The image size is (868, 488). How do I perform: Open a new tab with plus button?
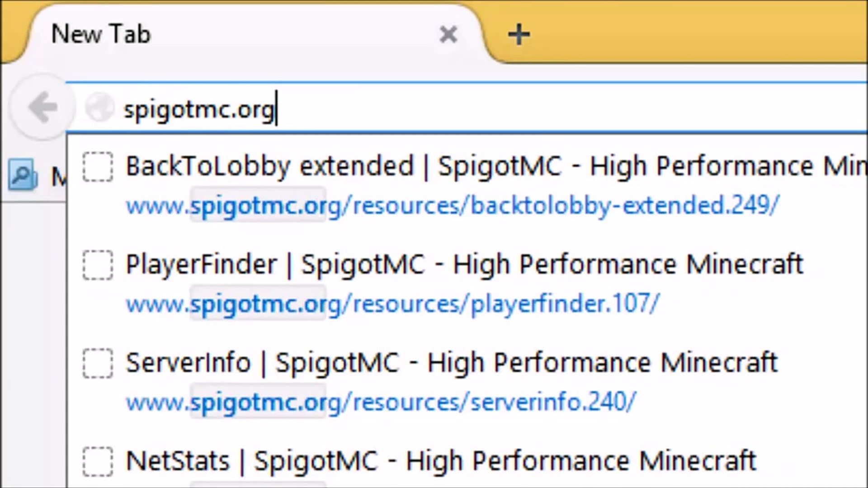coord(519,35)
